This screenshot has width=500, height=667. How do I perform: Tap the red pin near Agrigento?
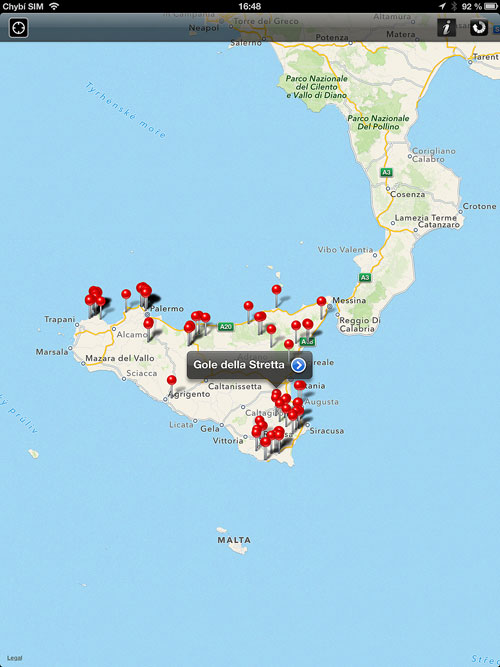pyautogui.click(x=171, y=380)
